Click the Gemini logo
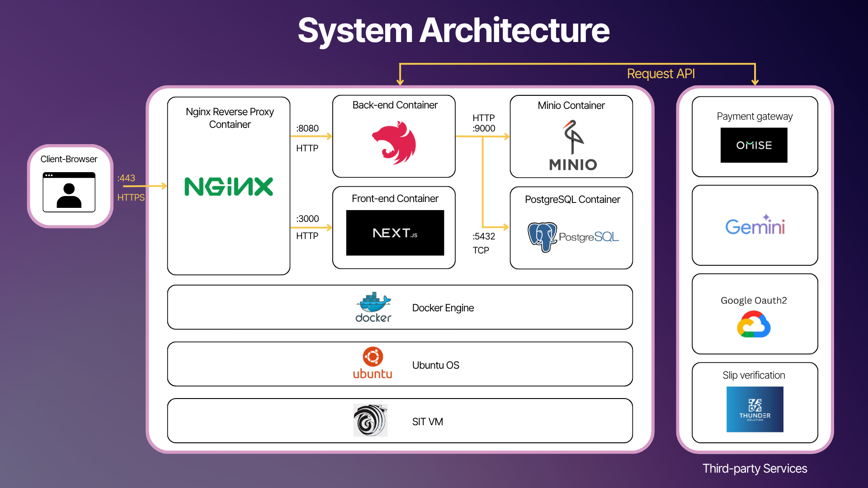This screenshot has width=868, height=488. click(x=755, y=225)
